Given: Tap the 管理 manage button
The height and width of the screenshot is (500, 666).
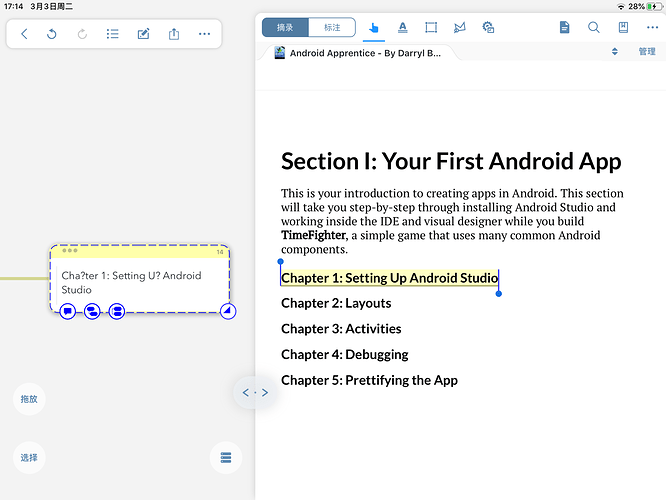Looking at the screenshot, I should (x=647, y=52).
